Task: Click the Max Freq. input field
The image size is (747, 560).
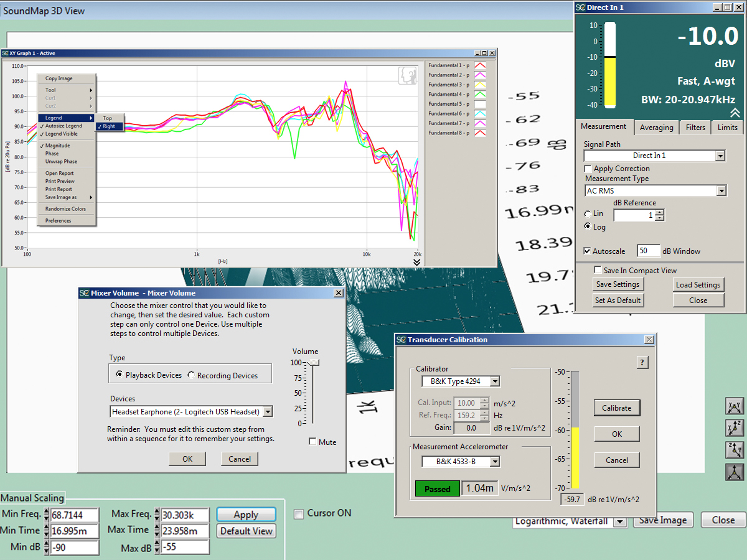Action: (184, 515)
